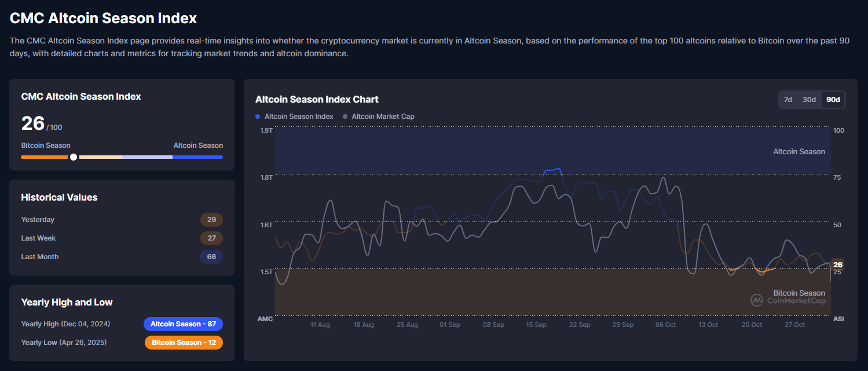Image resolution: width=868 pixels, height=371 pixels.
Task: Click gray dot beside Altcoin Market Cap legend
Action: [x=345, y=117]
